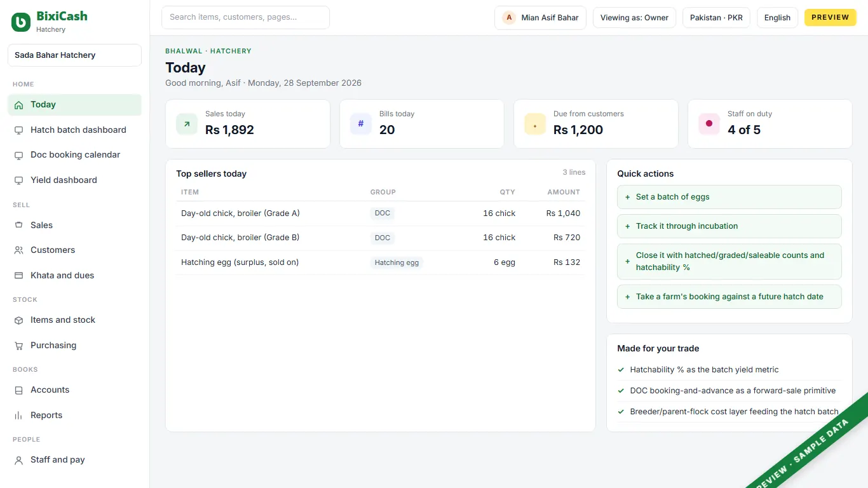Viewport: 868px width, 488px height.
Task: Click the Day-old chick, broiler (Grade B) row
Action: coord(381,238)
